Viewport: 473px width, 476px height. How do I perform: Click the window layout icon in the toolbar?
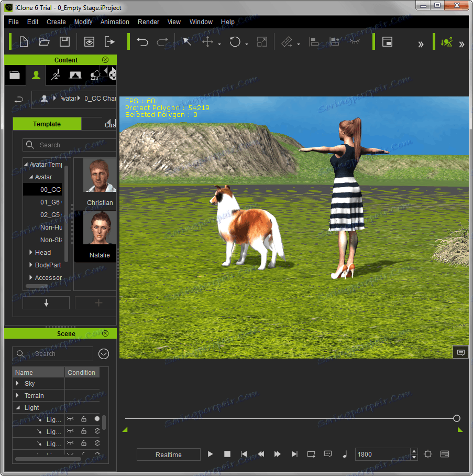pos(388,41)
